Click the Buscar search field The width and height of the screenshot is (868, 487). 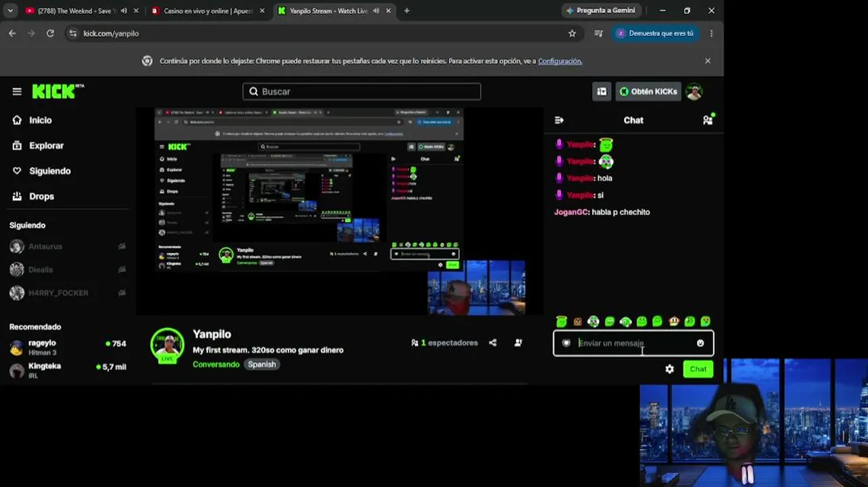pos(362,91)
